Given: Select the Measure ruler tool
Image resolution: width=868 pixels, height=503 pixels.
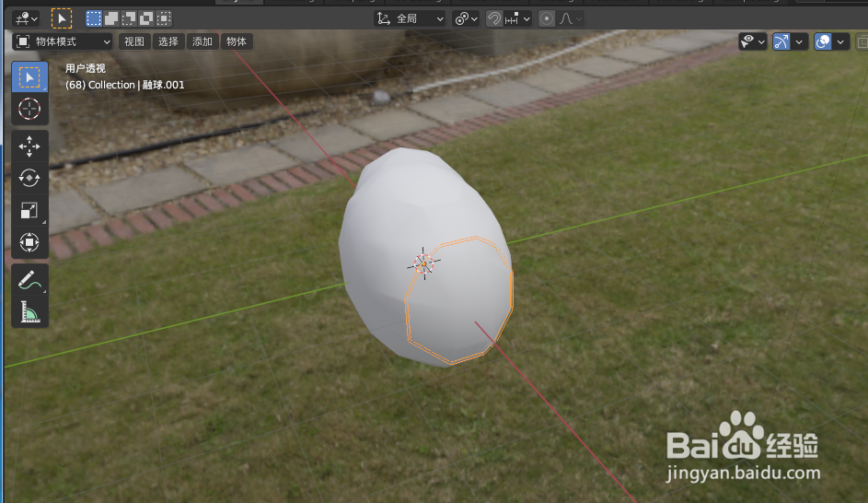Looking at the screenshot, I should tap(29, 311).
